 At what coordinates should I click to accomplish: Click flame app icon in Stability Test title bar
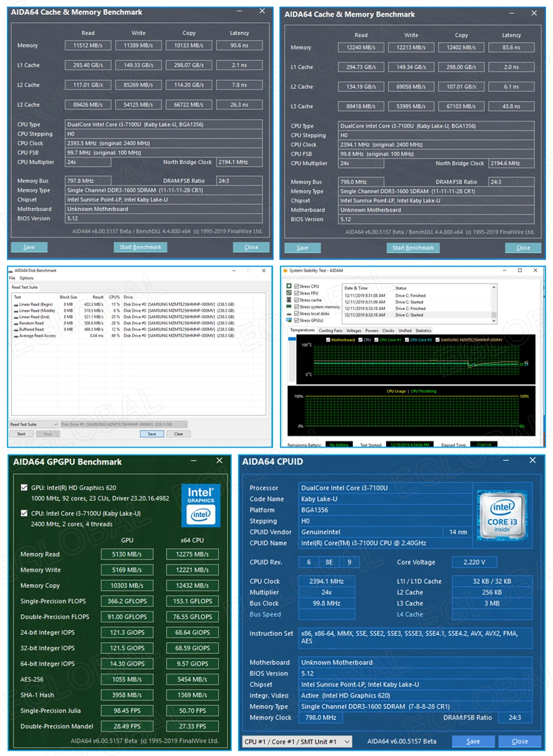tap(285, 271)
